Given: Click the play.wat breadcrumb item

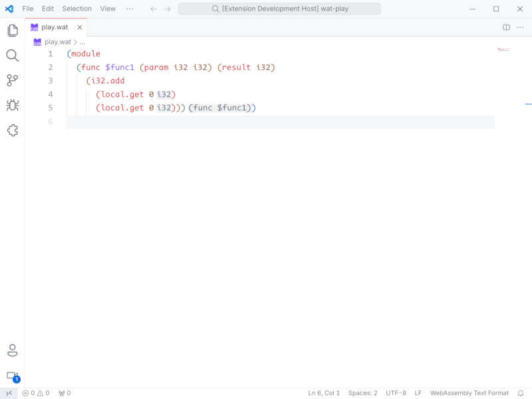Looking at the screenshot, I should tap(57, 42).
